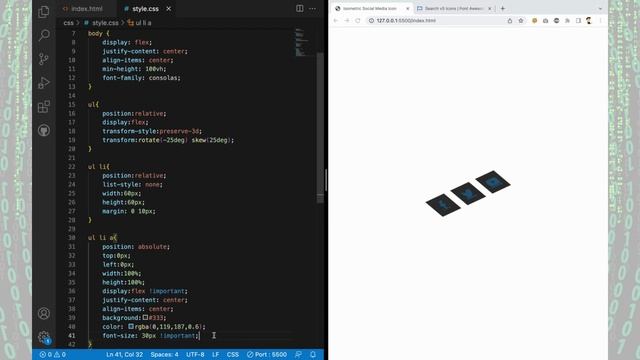Click the camera extension icon in browser toolbar

[x=545, y=20]
